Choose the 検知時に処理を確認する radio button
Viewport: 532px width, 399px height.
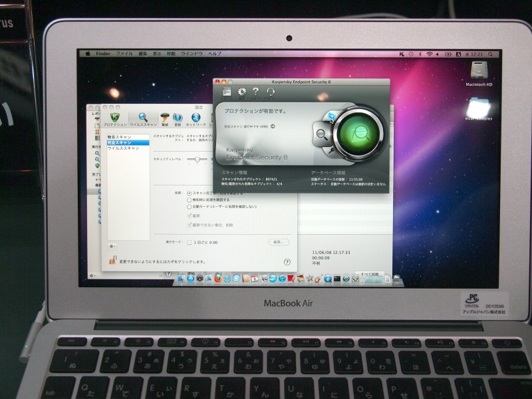click(x=190, y=200)
